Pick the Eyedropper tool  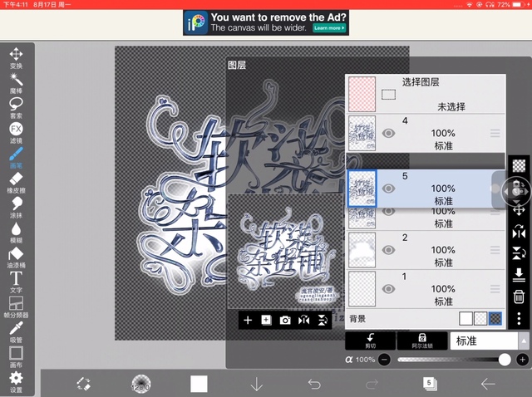[x=16, y=330]
